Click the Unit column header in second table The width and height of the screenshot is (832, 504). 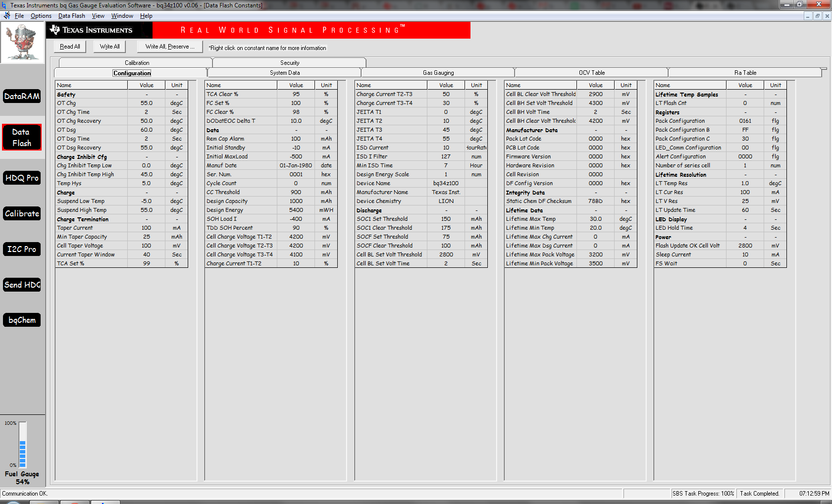point(326,85)
